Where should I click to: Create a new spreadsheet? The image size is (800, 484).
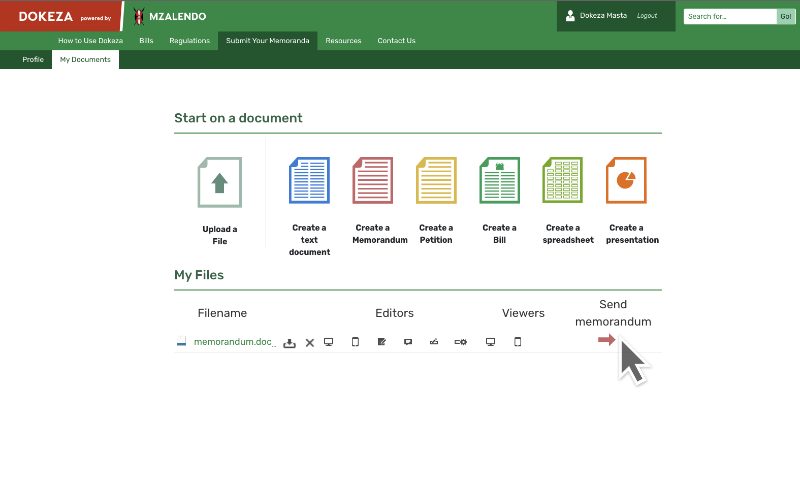click(562, 181)
